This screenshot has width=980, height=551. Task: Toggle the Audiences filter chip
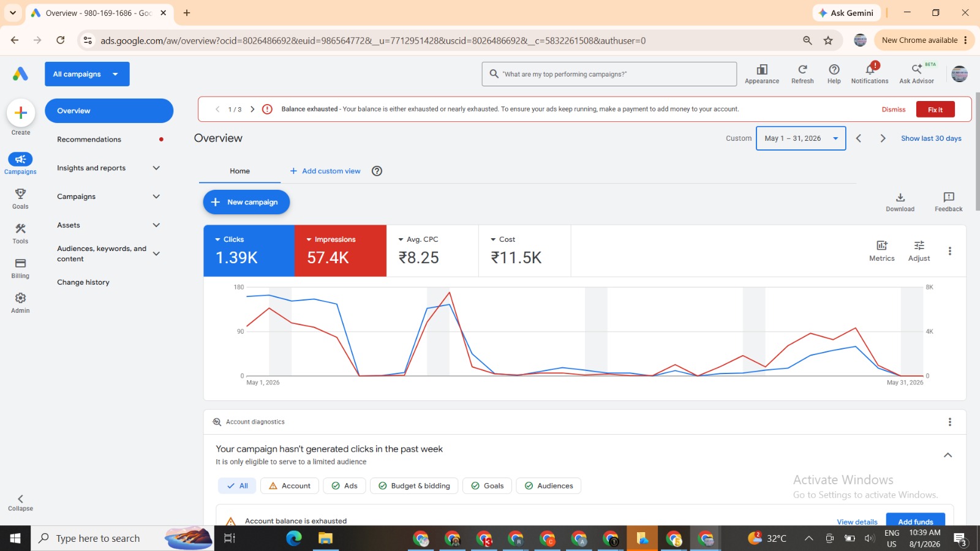pos(549,486)
